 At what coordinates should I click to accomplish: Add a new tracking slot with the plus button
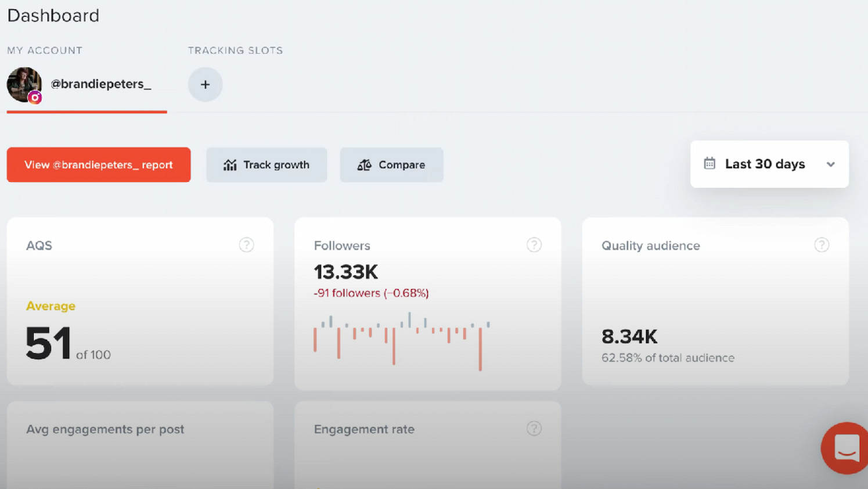[x=205, y=84]
